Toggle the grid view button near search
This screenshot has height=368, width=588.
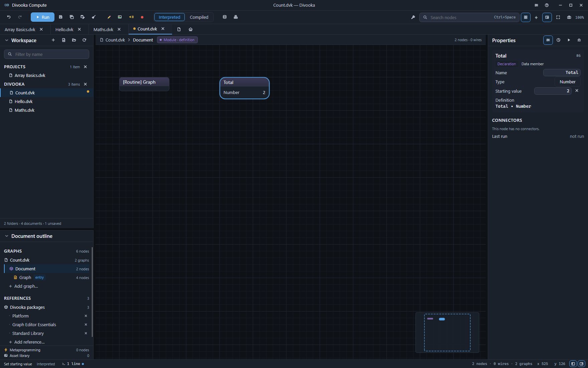click(526, 17)
